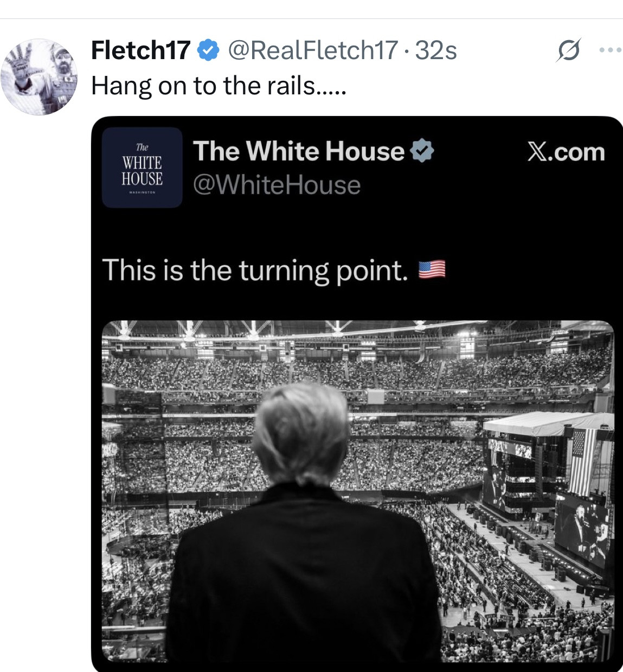The width and height of the screenshot is (623, 672).
Task: Click The White House account name
Action: (x=298, y=151)
